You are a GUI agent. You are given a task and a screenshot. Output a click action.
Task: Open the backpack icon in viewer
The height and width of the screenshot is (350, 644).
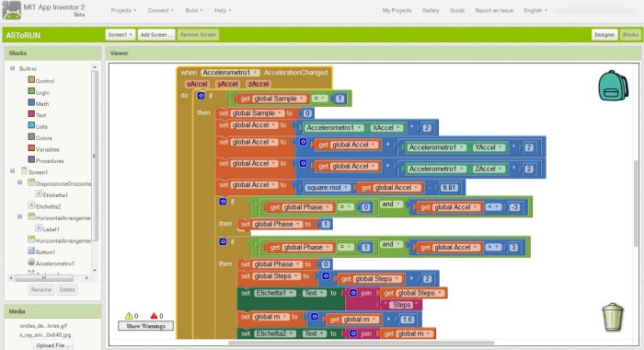click(613, 86)
